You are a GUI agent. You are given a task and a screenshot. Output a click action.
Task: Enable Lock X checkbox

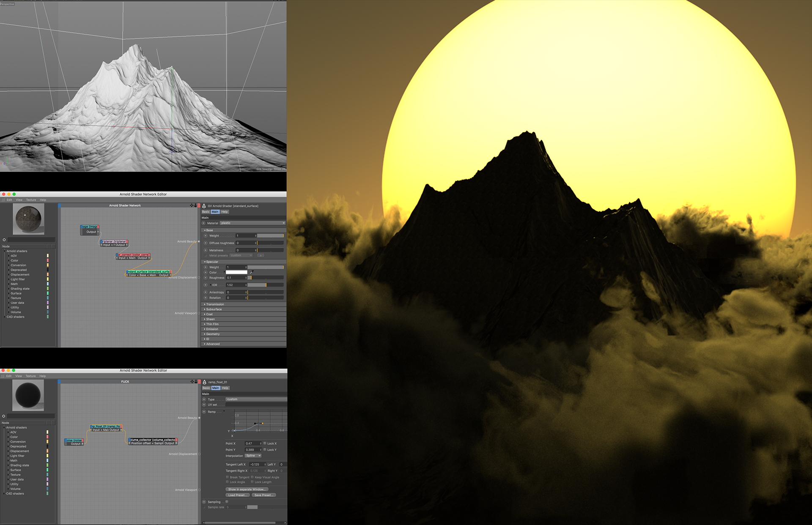coord(265,443)
